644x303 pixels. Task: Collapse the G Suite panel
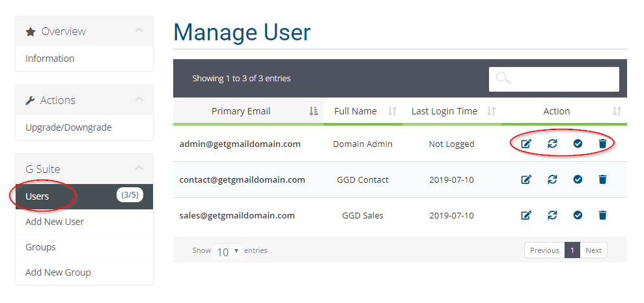(139, 168)
